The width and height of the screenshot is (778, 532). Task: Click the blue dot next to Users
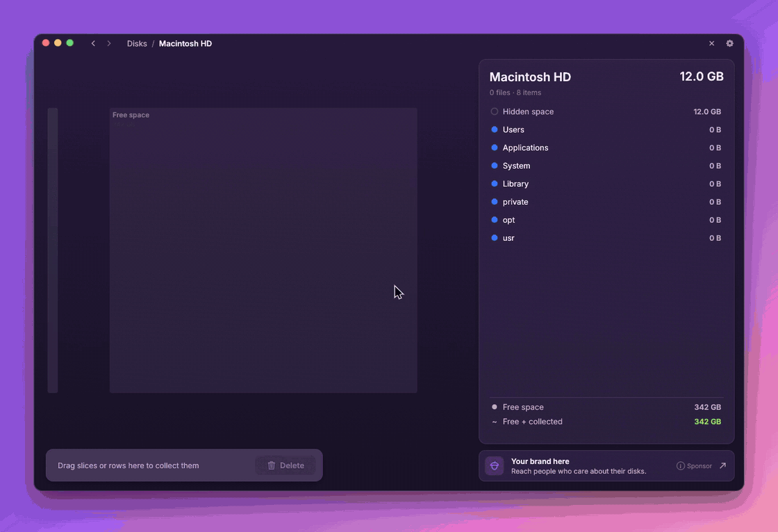point(494,129)
